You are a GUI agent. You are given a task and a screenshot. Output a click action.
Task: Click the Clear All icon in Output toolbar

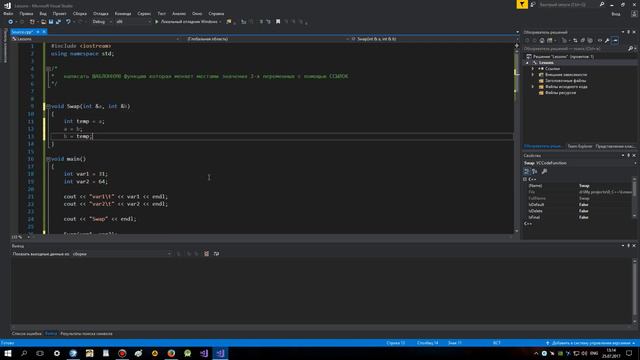207,254
